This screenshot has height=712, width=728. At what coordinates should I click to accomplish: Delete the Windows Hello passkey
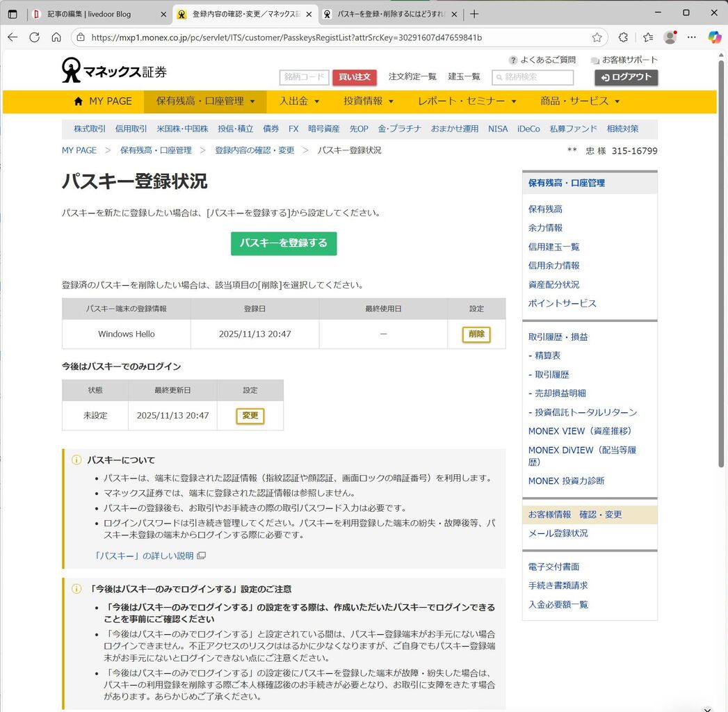(x=476, y=334)
